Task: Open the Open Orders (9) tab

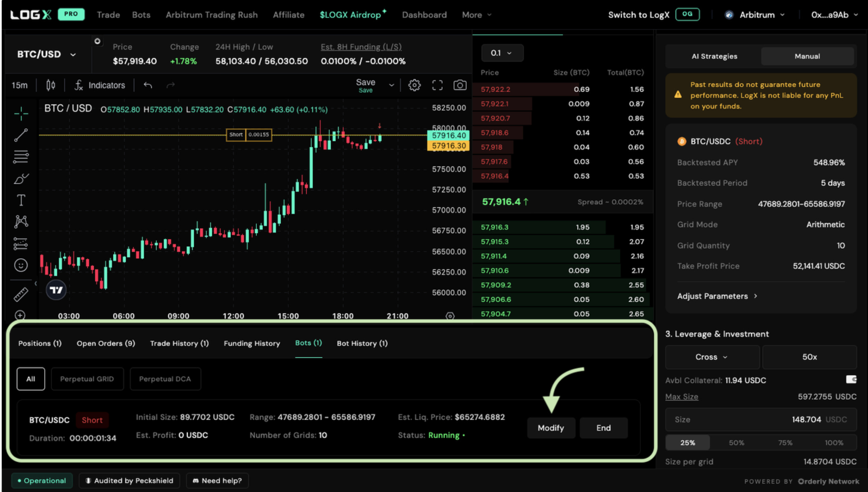Action: pyautogui.click(x=106, y=343)
